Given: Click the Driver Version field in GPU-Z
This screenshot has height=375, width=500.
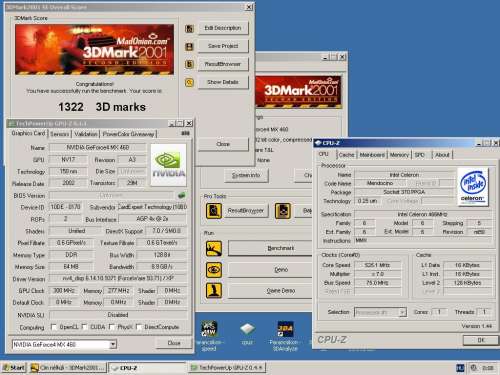Looking at the screenshot, I should [118, 278].
